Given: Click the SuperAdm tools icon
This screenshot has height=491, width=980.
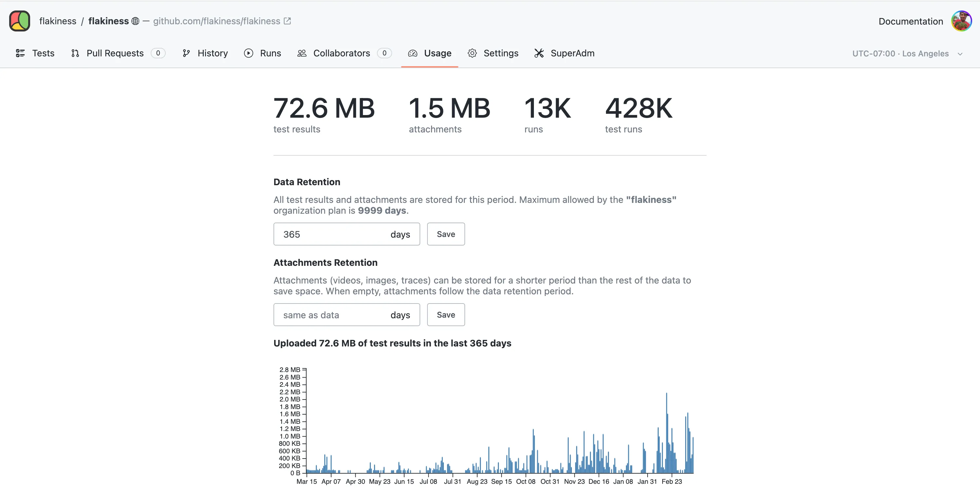Looking at the screenshot, I should 539,53.
